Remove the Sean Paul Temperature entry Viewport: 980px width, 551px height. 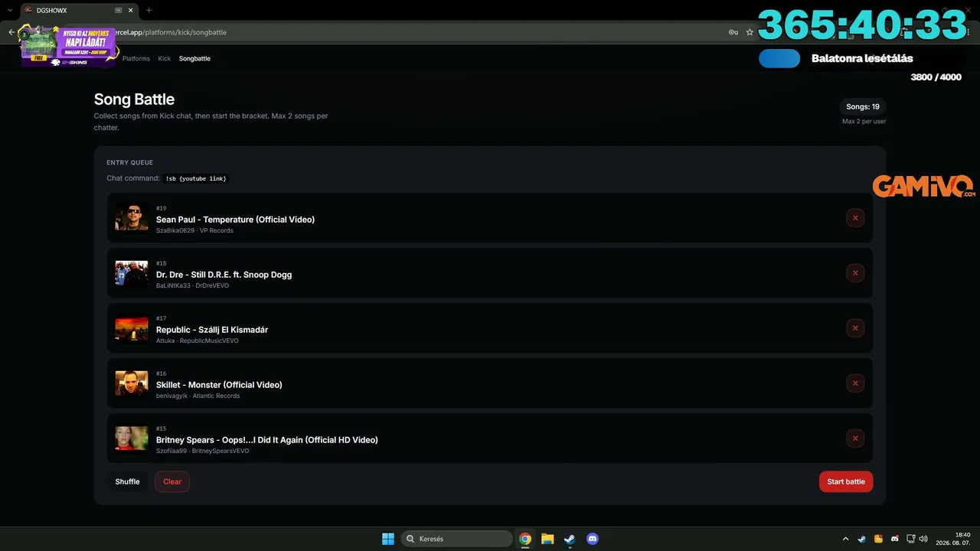[855, 218]
